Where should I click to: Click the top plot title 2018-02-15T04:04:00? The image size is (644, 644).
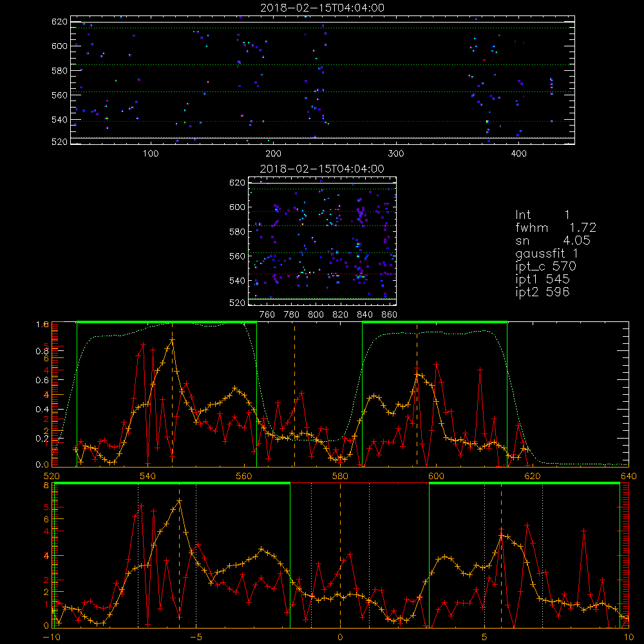pos(323,8)
